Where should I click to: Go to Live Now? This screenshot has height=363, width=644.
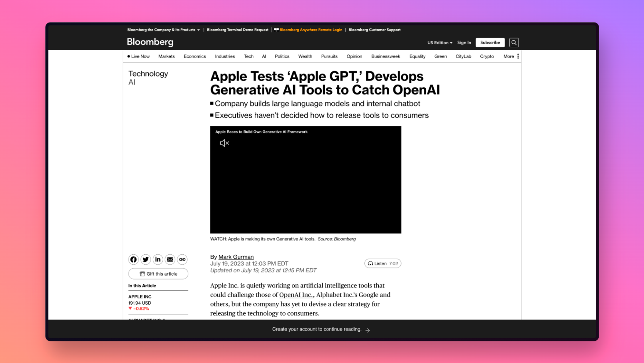(138, 56)
